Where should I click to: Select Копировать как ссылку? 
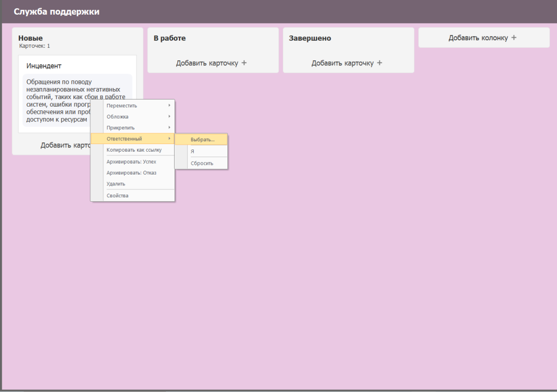[x=134, y=150]
